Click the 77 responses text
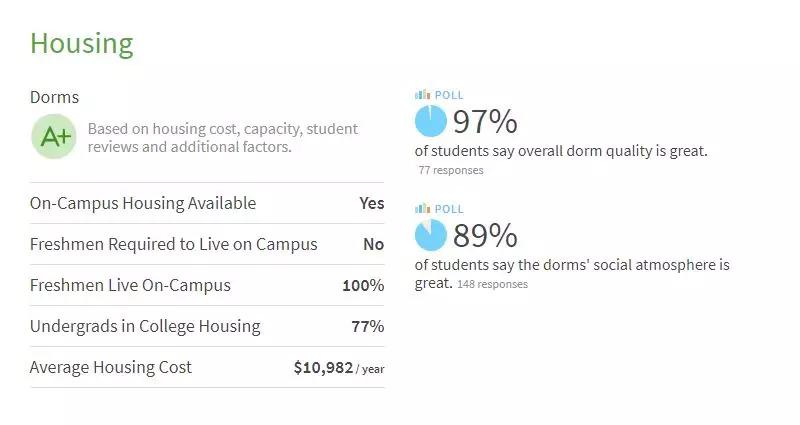This screenshot has width=800, height=425. point(451,171)
